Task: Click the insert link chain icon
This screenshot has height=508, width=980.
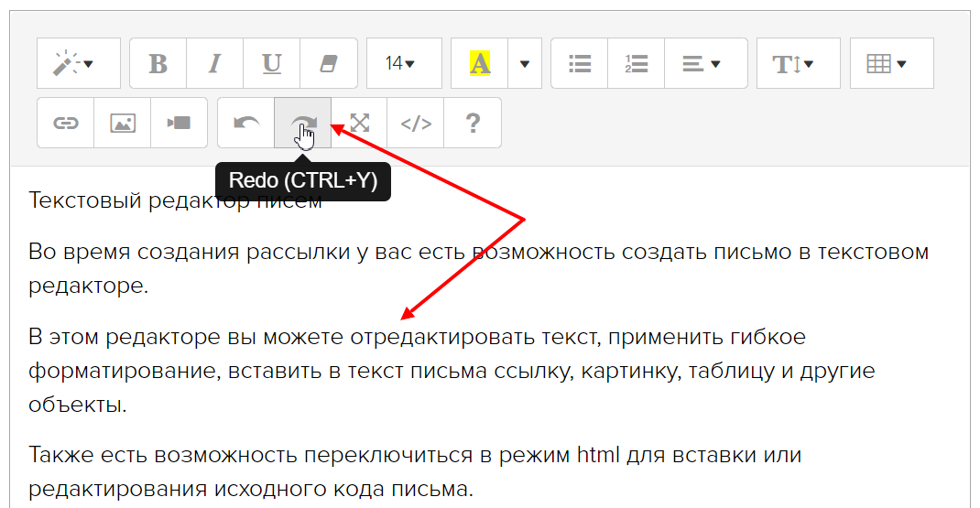Action: click(66, 123)
